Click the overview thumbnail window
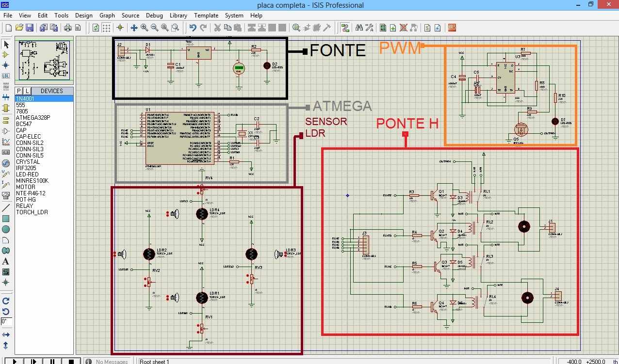Image resolution: width=619 pixels, height=364 pixels. coord(44,60)
